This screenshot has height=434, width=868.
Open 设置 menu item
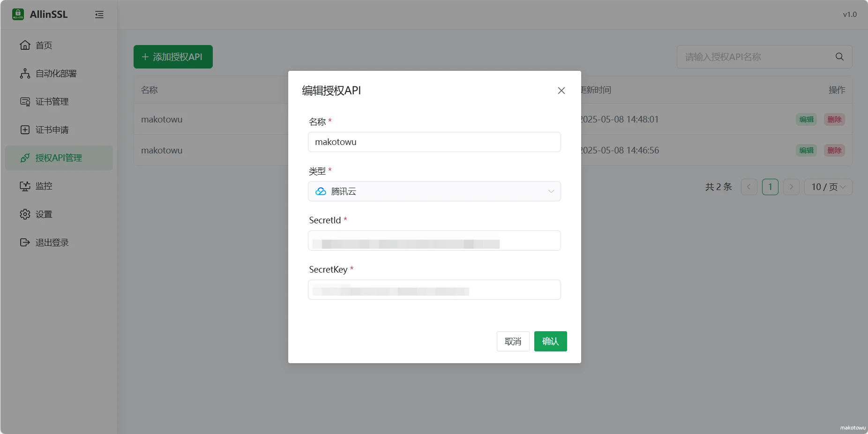(x=59, y=214)
